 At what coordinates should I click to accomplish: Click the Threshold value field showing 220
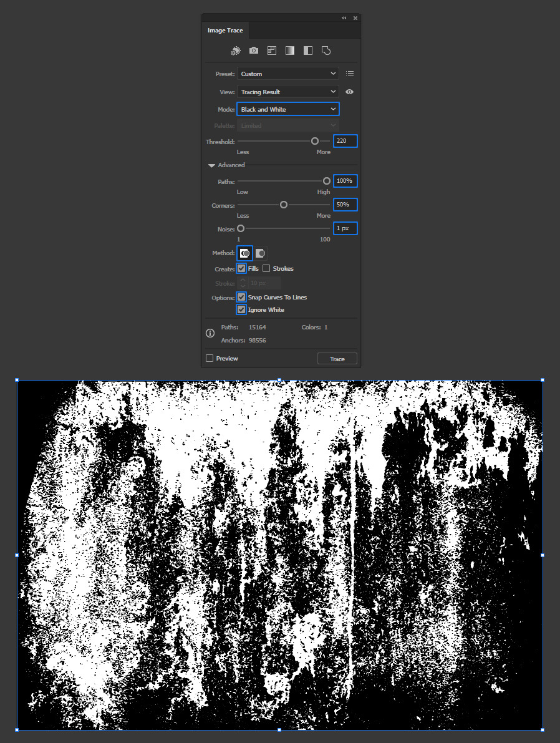pyautogui.click(x=345, y=141)
